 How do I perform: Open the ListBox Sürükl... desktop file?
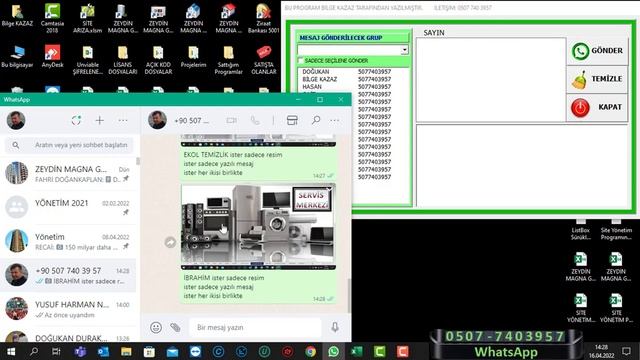tap(581, 229)
